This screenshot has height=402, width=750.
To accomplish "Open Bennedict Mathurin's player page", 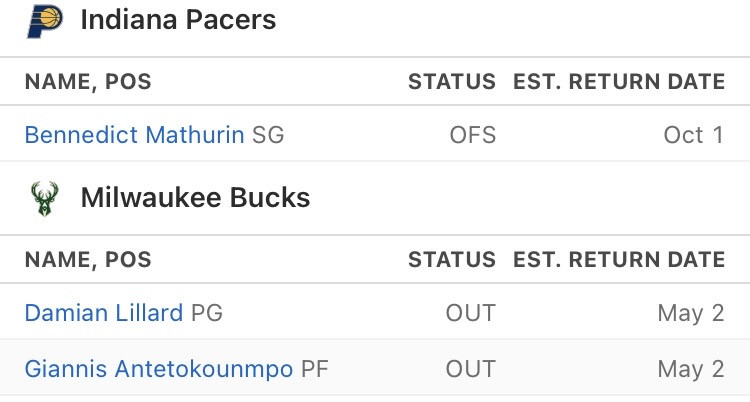I will click(134, 134).
